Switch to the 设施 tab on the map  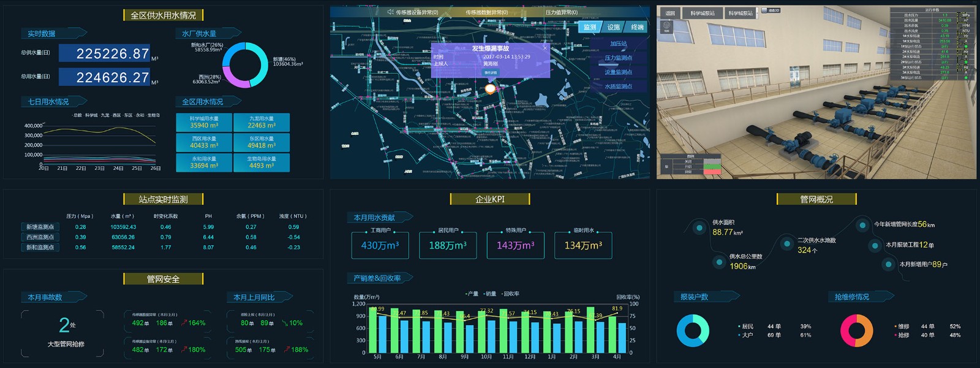tap(613, 27)
